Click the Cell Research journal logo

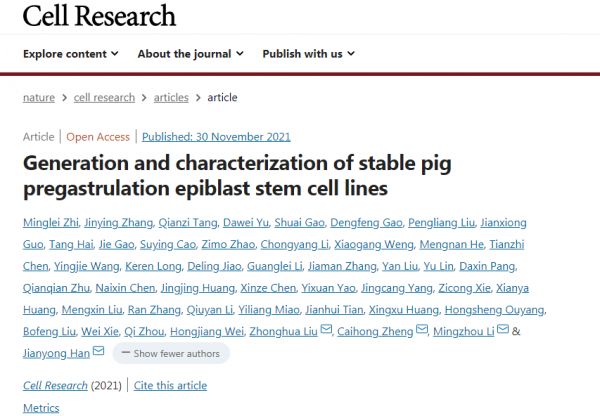[99, 16]
